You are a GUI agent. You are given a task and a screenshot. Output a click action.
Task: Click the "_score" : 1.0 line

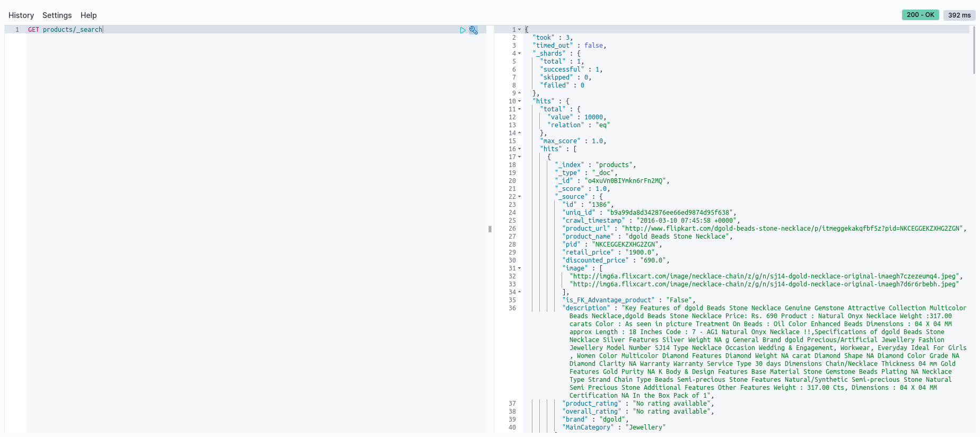(x=582, y=189)
